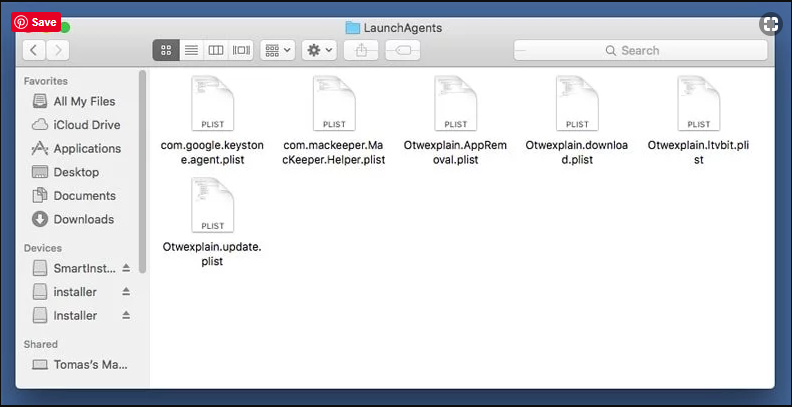792x407 pixels.
Task: Click the Otwexplain.update.plist filename text
Action: coord(212,254)
